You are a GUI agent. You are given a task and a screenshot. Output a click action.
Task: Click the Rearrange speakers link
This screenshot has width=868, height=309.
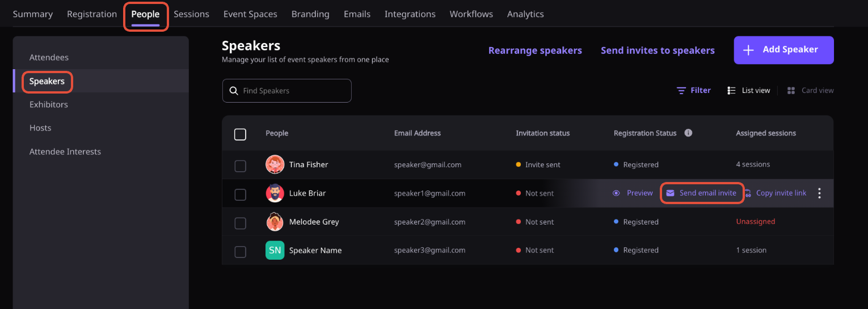point(535,50)
